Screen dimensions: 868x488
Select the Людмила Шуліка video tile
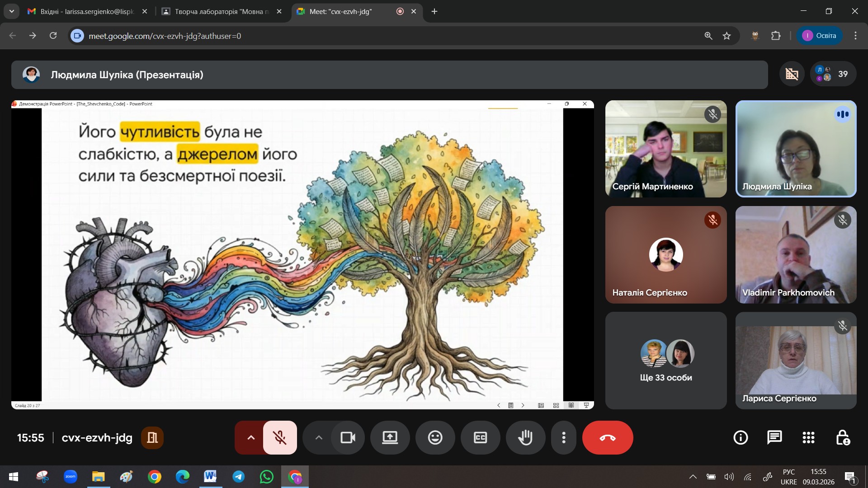796,149
